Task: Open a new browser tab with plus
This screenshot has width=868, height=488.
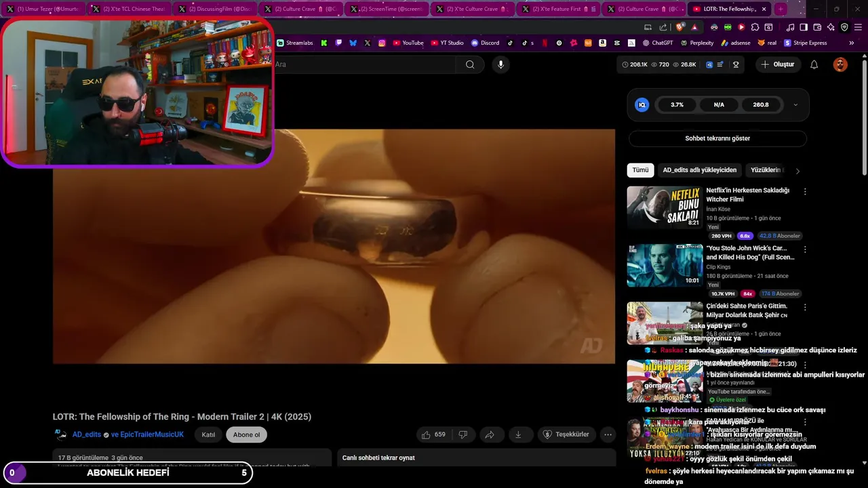Action: coord(781,9)
